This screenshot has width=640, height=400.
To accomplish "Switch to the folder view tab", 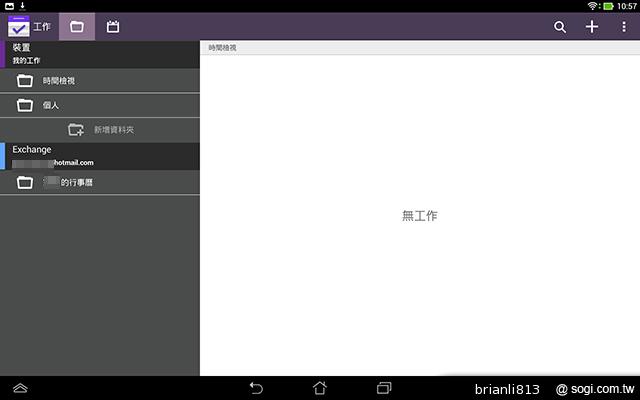I will [77, 27].
